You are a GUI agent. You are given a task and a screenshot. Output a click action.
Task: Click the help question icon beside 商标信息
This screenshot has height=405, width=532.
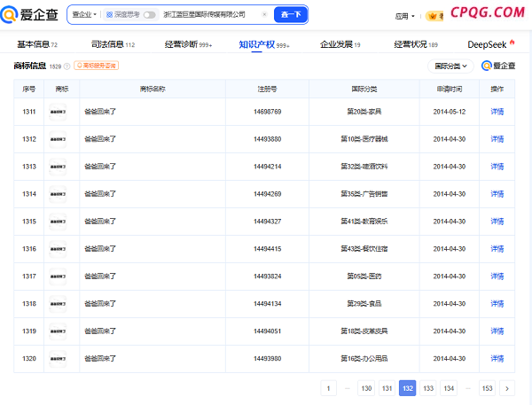coord(67,66)
